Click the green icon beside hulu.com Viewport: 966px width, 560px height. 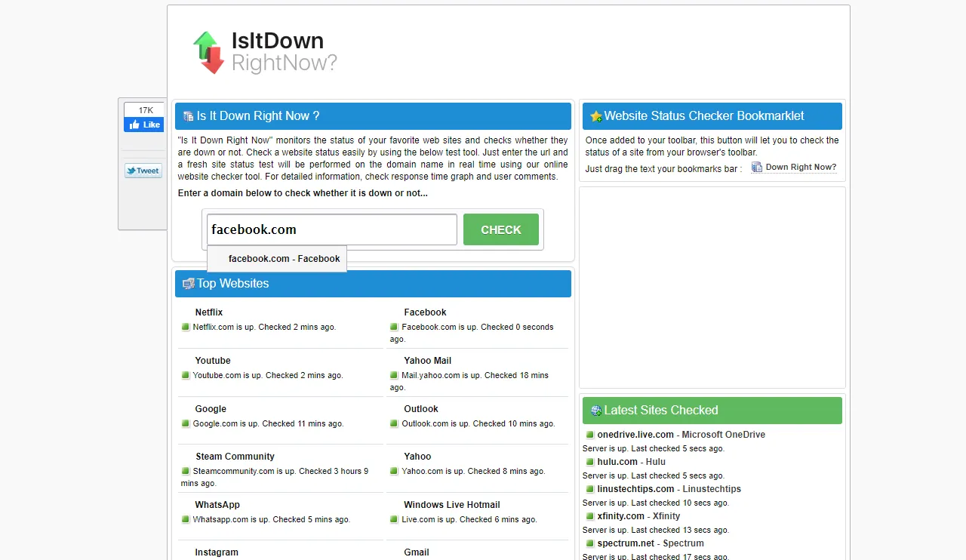(590, 462)
